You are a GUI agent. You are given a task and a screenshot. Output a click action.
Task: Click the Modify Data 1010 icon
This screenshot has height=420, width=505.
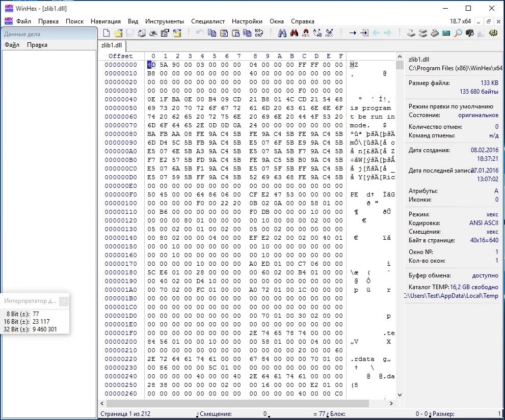259,33
